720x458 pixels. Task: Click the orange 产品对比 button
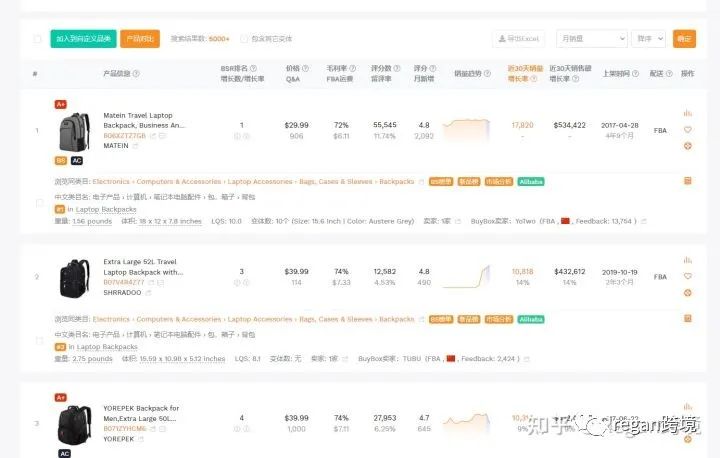[140, 39]
